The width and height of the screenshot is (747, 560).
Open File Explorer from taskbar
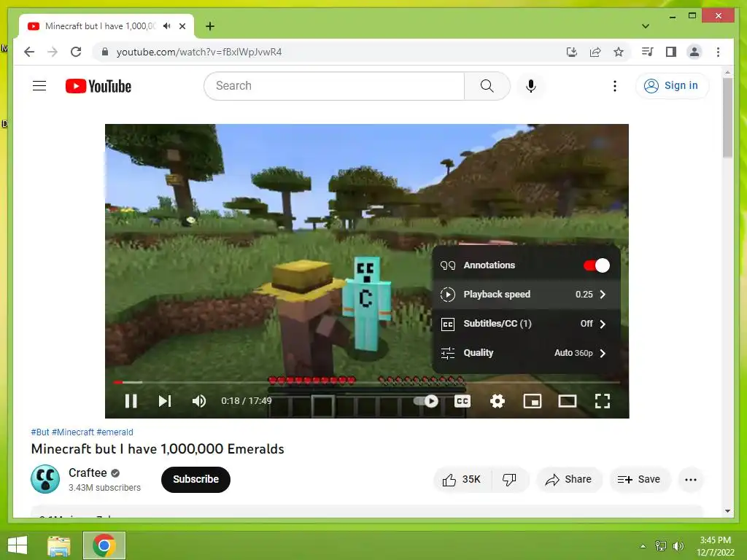(59, 545)
